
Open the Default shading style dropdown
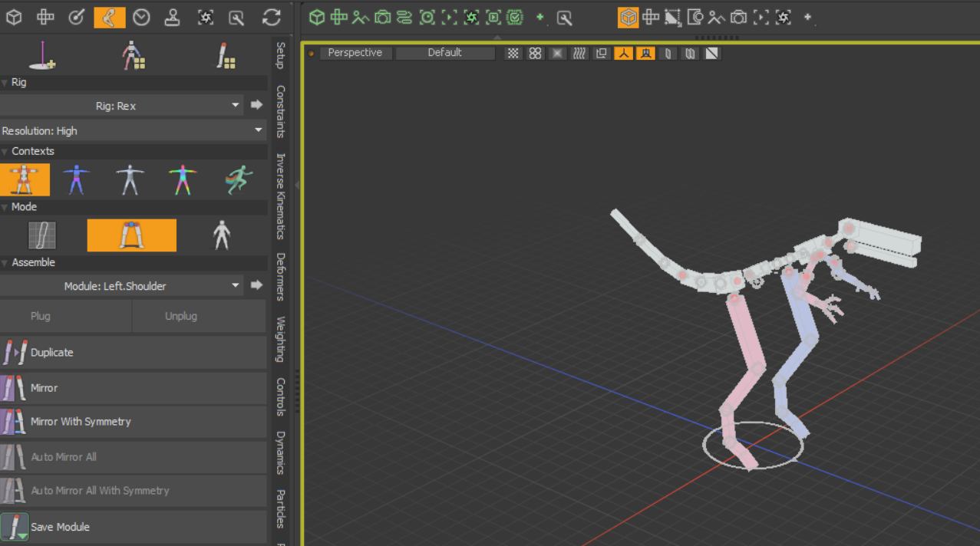tap(445, 53)
